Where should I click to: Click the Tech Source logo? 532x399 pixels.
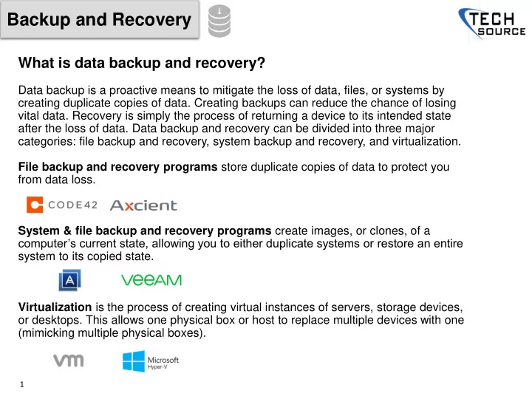pyautogui.click(x=491, y=24)
